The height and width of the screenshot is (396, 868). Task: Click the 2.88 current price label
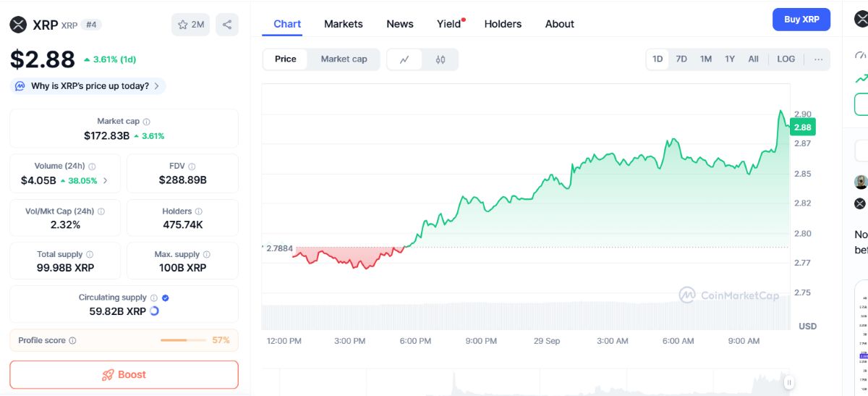pos(802,127)
